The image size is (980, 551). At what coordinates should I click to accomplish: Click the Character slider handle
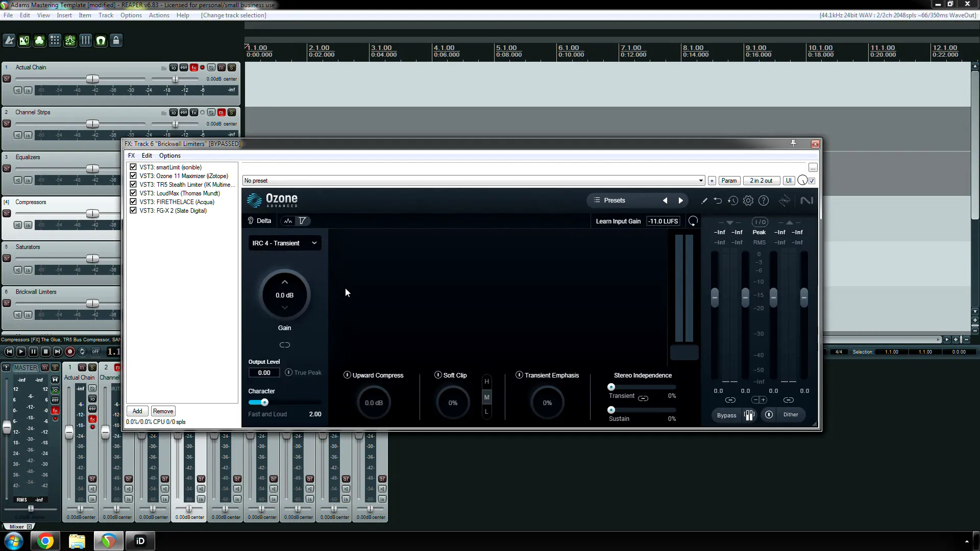pyautogui.click(x=265, y=402)
